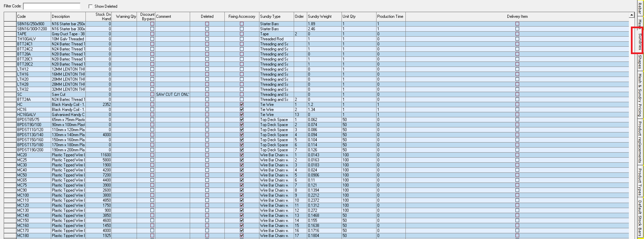Tick Deleted checkbox for MC50 row
The image size is (644, 239).
[207, 175]
